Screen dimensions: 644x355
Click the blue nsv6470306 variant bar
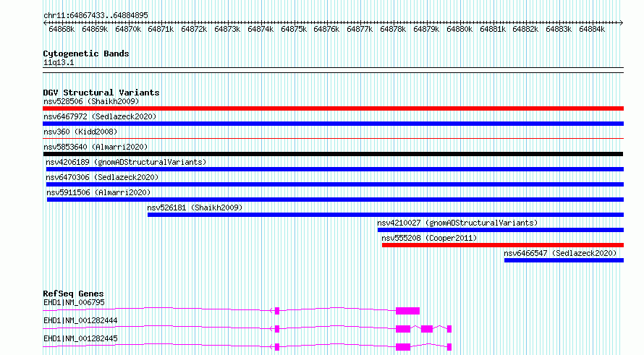pyautogui.click(x=335, y=184)
